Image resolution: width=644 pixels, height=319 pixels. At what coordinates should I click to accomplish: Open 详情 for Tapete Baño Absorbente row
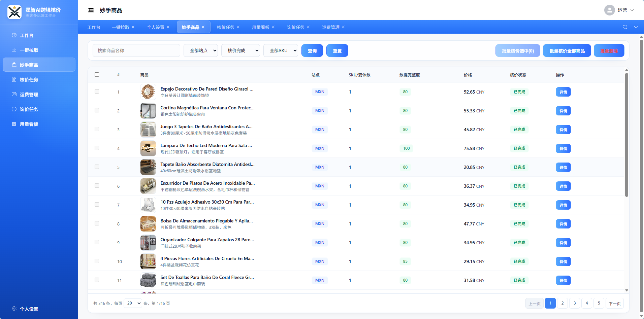coord(563,167)
